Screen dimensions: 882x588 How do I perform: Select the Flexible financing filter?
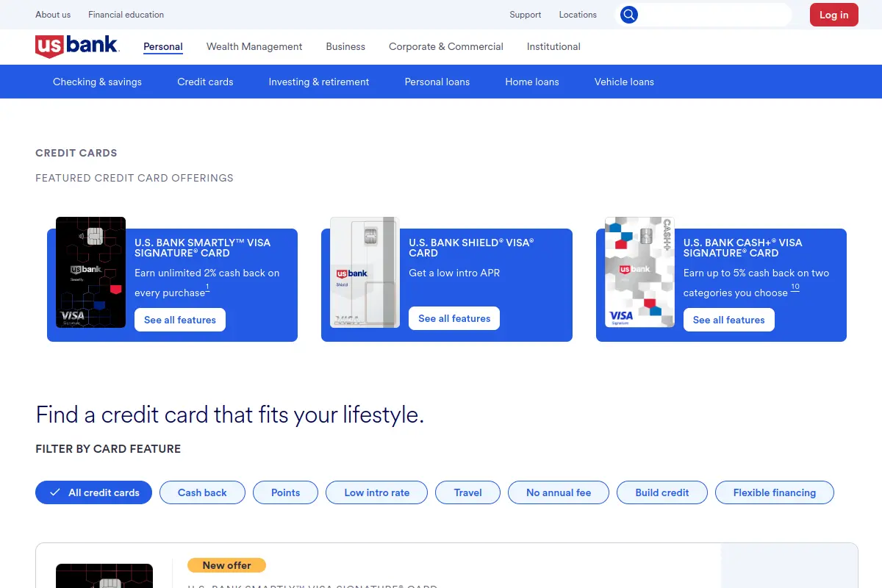[775, 492]
